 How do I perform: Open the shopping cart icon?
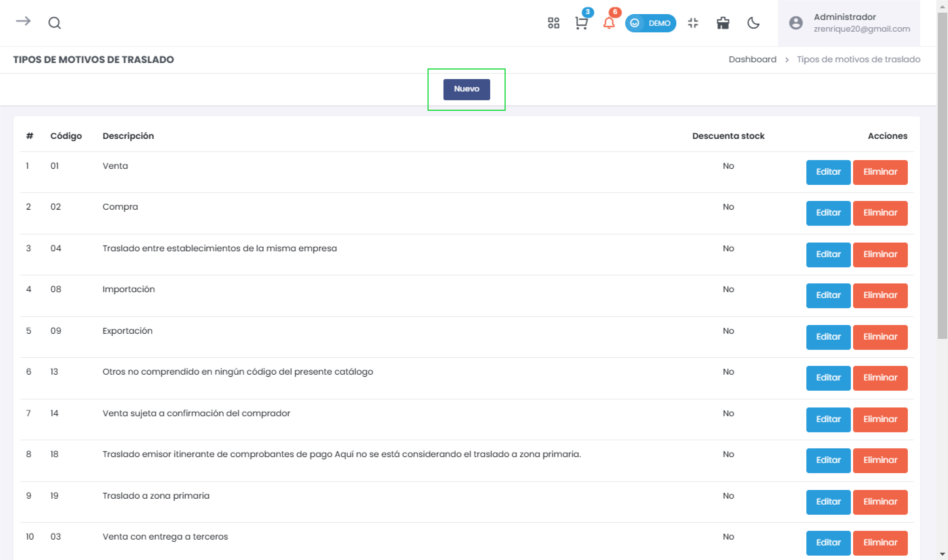[581, 23]
